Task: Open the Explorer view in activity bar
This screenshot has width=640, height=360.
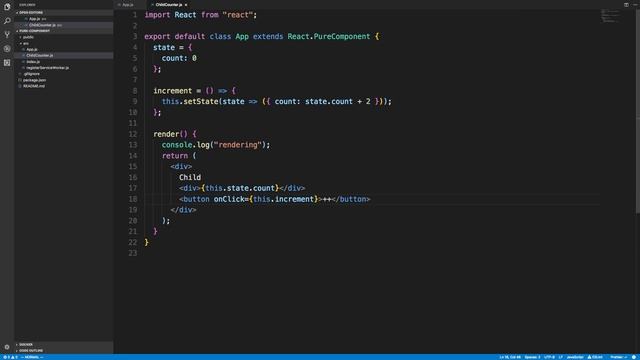Action: [7, 7]
